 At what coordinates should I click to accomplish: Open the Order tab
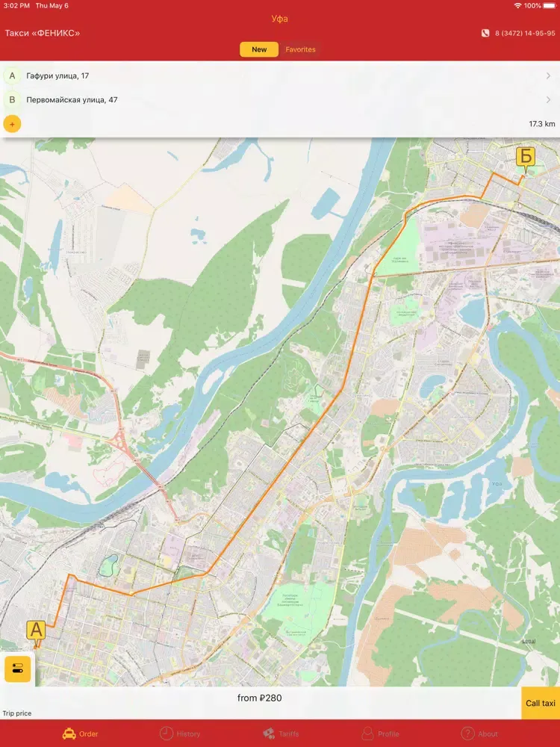(x=80, y=734)
